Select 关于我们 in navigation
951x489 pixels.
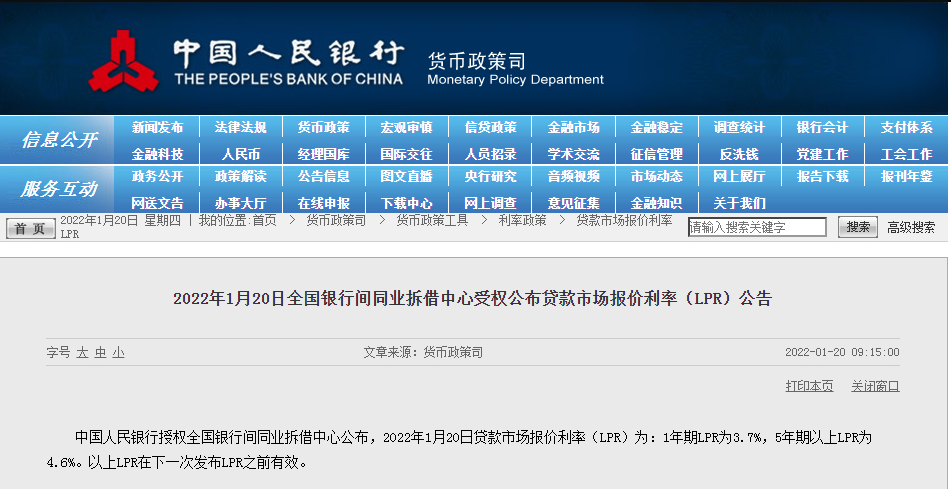(739, 203)
